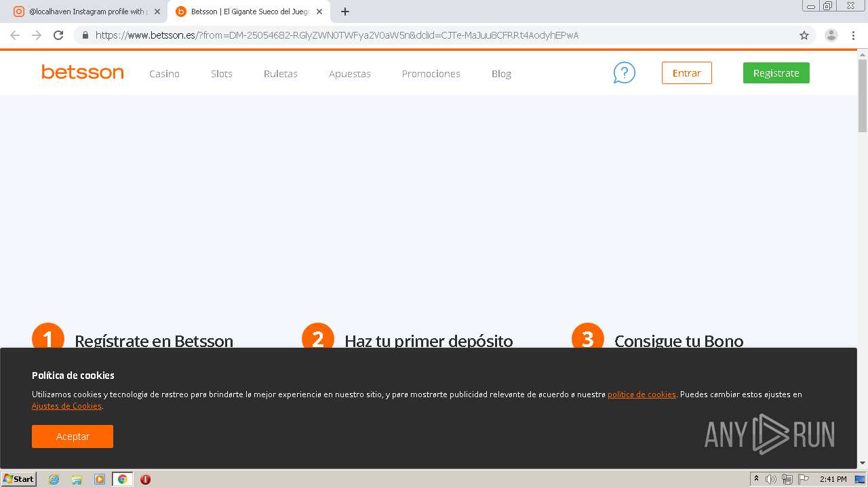Click the page vertical scrollbar thumb
Screen dimensions: 868x488
point(863,96)
